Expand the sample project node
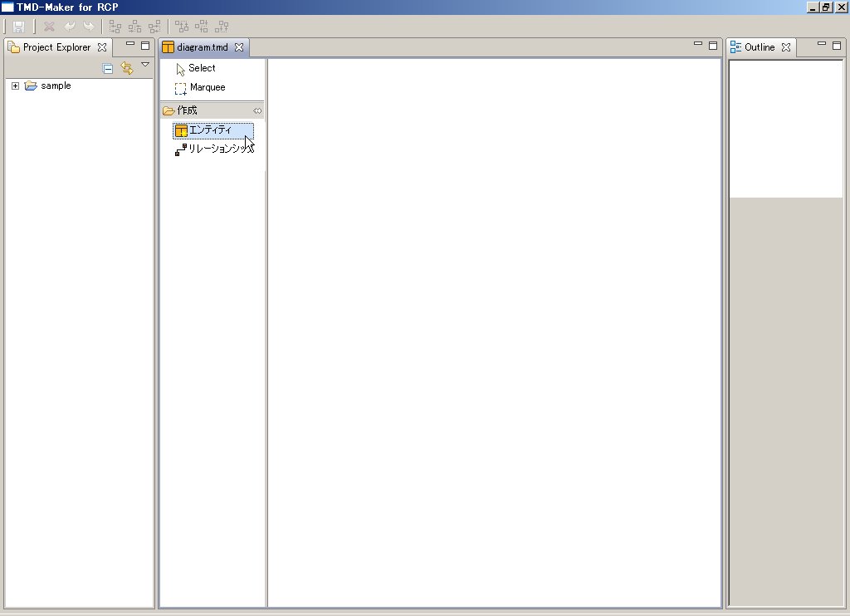Viewport: 850px width, 616px height. [15, 86]
